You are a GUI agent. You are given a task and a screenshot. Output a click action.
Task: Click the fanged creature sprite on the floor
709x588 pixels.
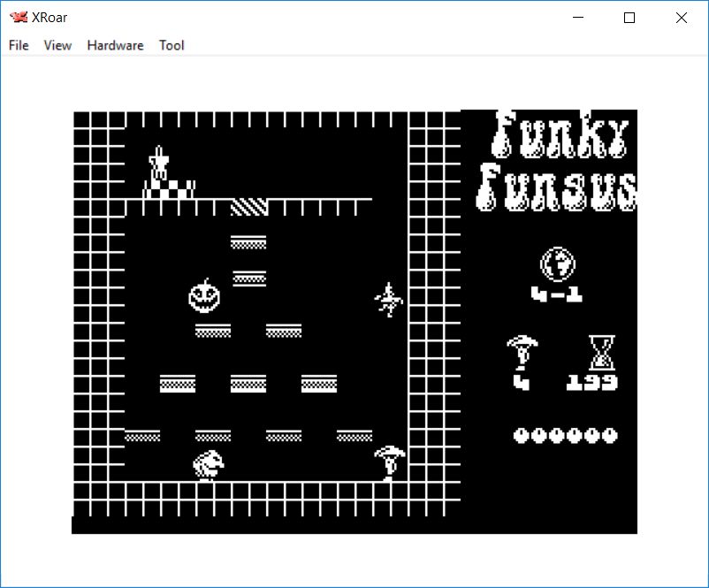pos(209,463)
